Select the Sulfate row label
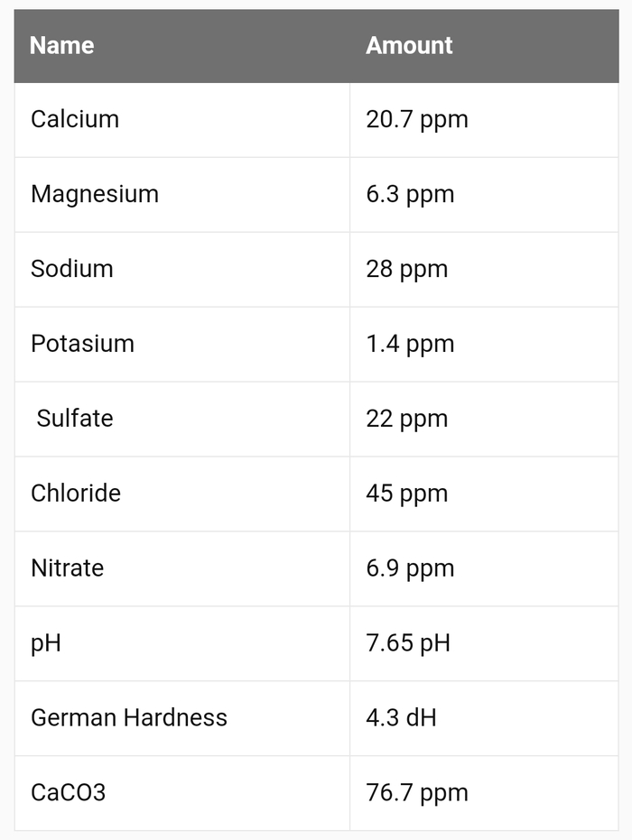 coord(75,419)
